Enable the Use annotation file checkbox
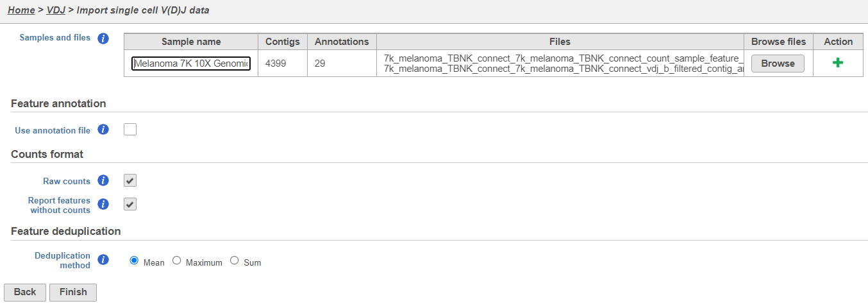 coord(130,130)
